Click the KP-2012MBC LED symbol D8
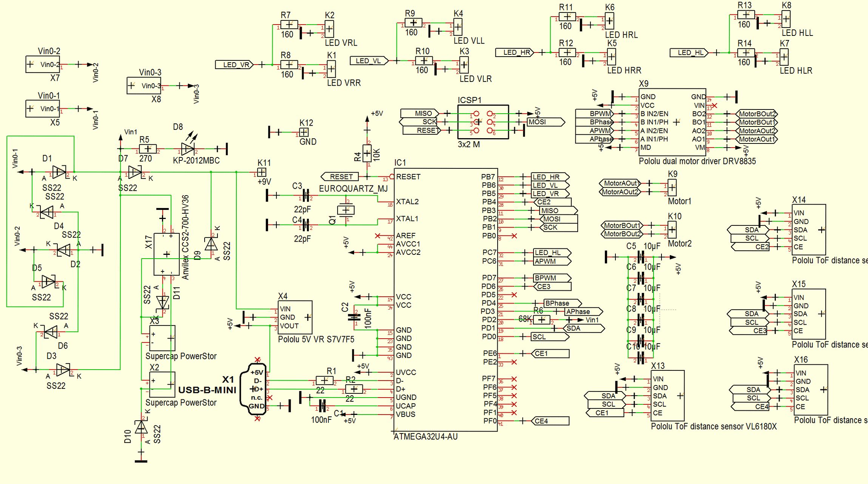868x484 pixels. (187, 149)
